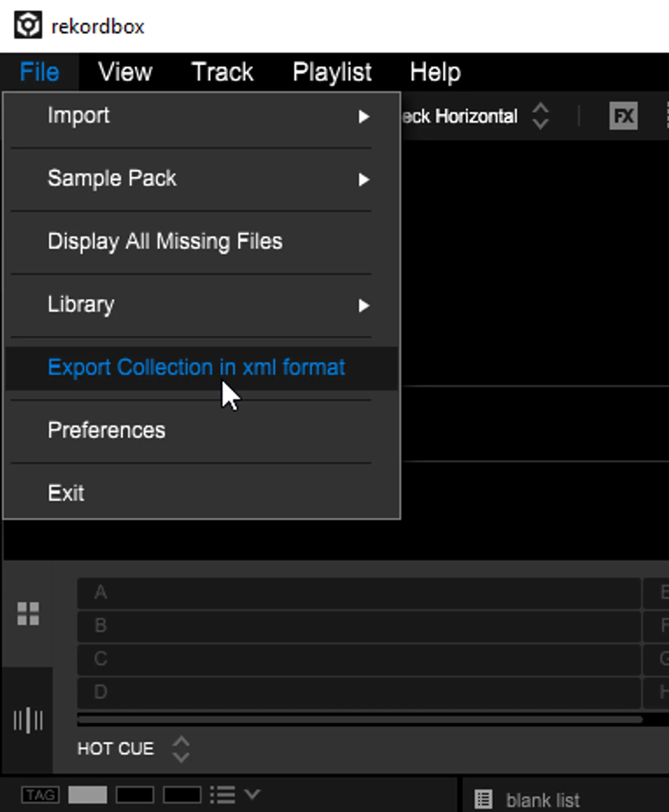
Task: Click the gray highlighted view box
Action: (x=88, y=795)
